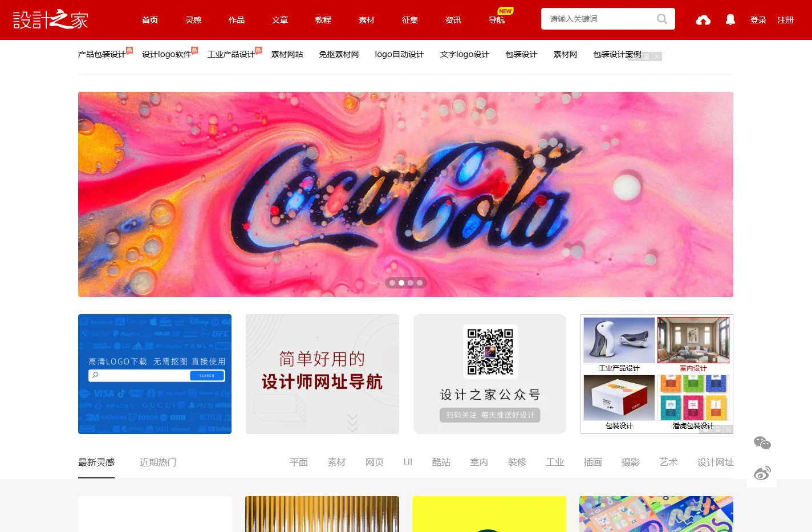812x532 pixels.
Task: Open the Coca-Cola banner slide
Action: click(405, 194)
